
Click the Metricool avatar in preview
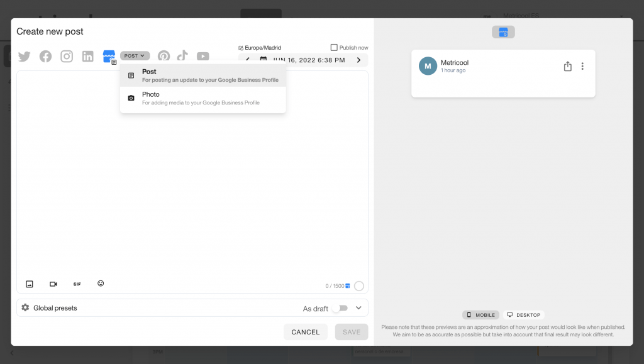click(428, 66)
